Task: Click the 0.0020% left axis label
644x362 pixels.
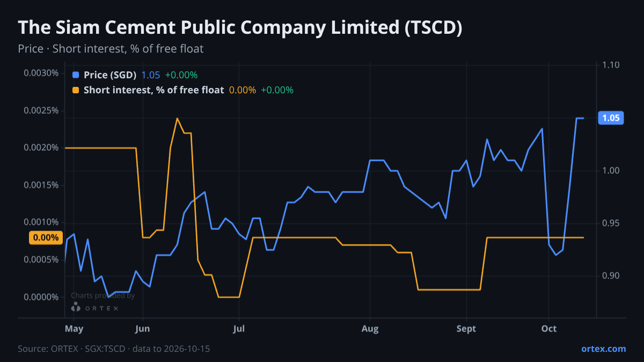Action: coord(41,147)
